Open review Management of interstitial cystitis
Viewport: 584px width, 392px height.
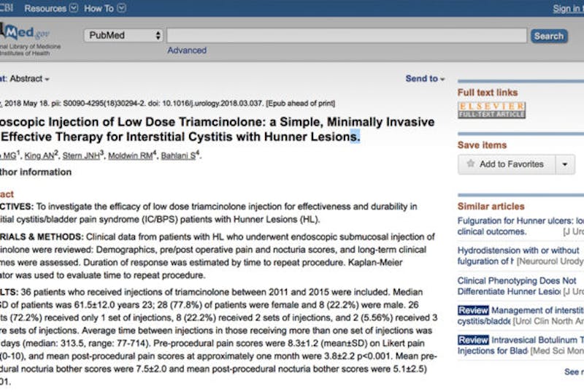pos(520,315)
